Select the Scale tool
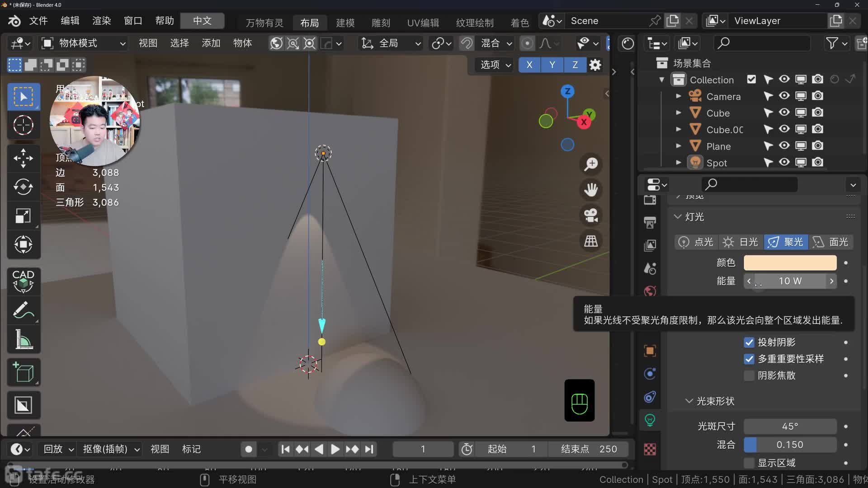868x488 pixels. (x=23, y=216)
